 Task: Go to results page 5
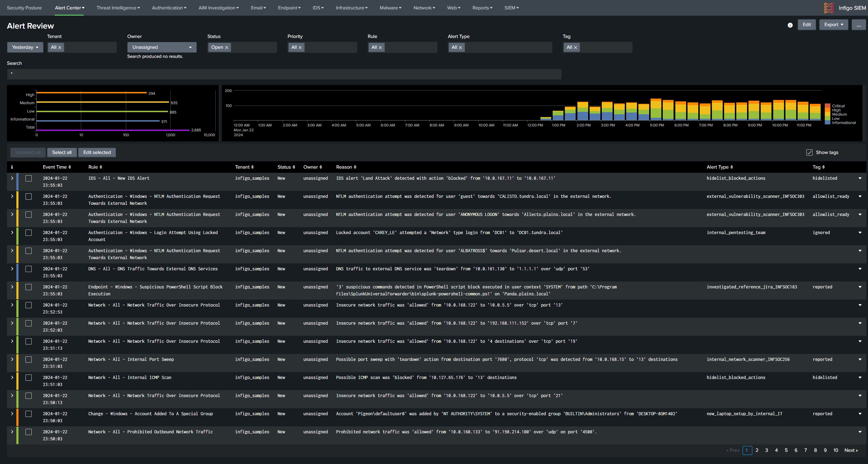(x=786, y=450)
